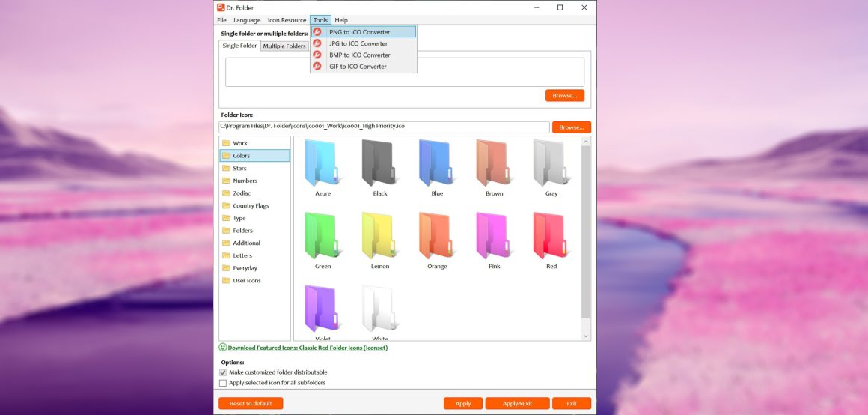Screen dimensions: 868x415
Task: Select the Black folder icon
Action: [380, 163]
